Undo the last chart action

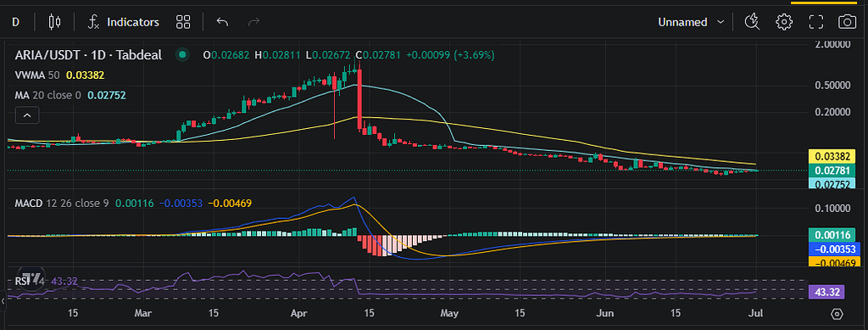click(x=222, y=22)
